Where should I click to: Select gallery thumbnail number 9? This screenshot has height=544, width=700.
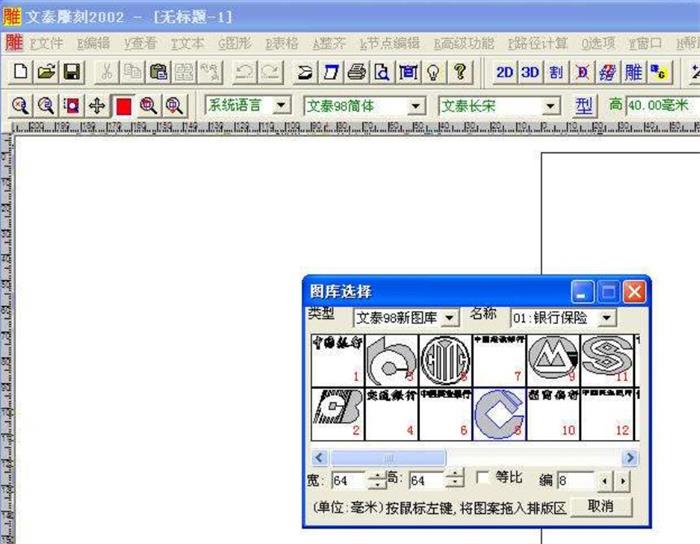(553, 360)
